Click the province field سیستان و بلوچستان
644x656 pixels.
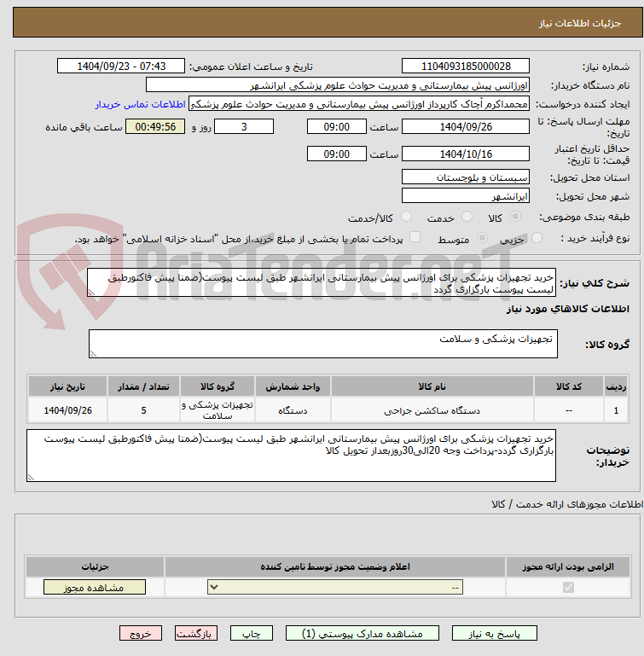[x=466, y=177]
